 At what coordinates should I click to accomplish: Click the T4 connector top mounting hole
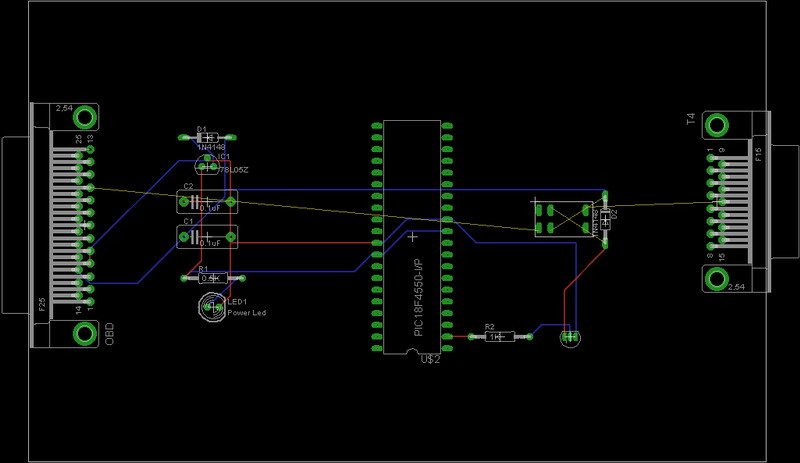(x=716, y=125)
